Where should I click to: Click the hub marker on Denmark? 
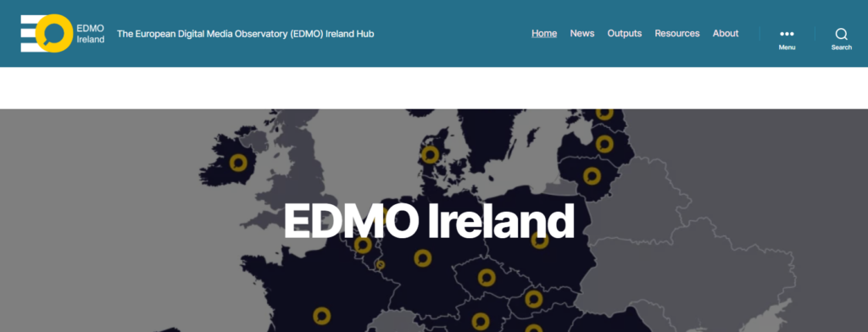pyautogui.click(x=430, y=154)
